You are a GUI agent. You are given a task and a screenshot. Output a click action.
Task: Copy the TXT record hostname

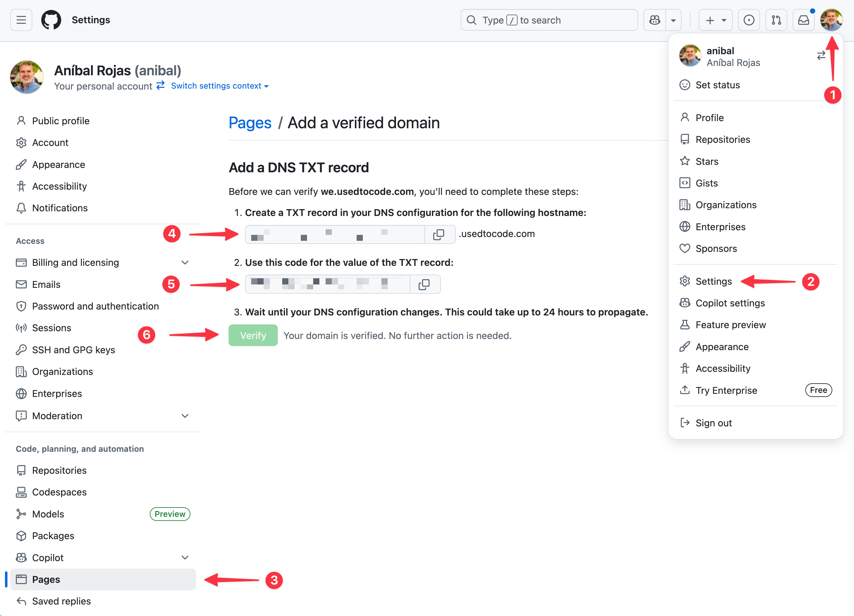[x=439, y=235]
